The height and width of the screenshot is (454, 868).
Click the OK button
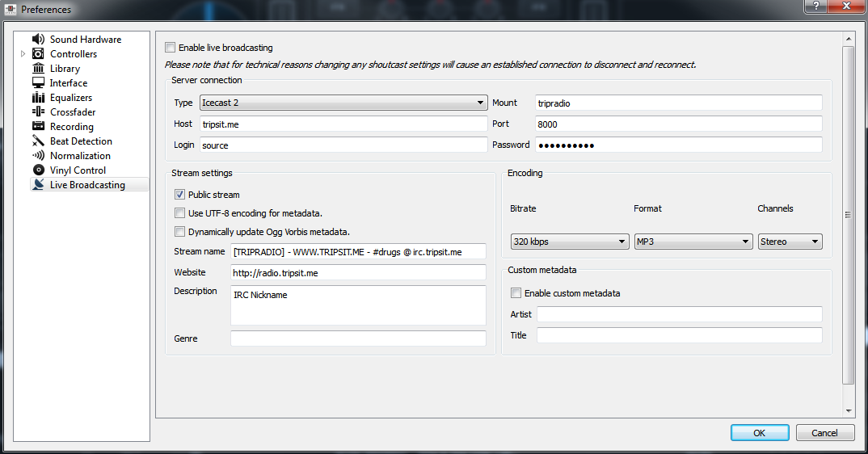coord(760,433)
